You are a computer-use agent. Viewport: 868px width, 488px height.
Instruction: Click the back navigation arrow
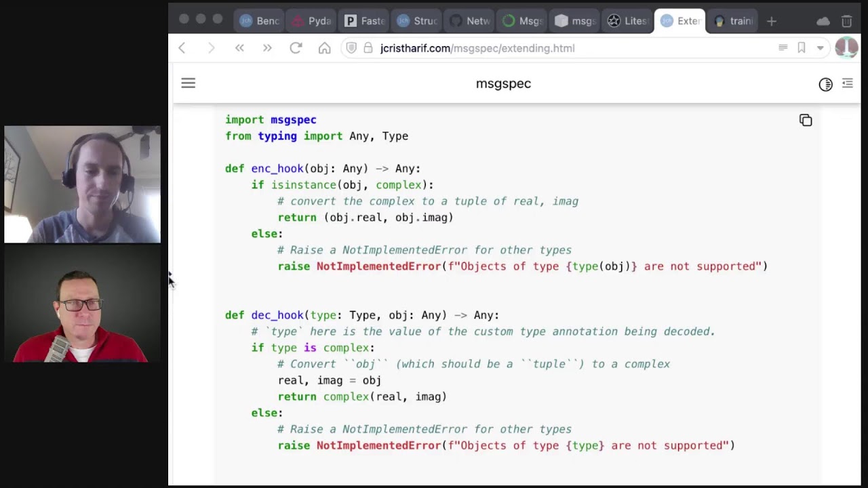pyautogui.click(x=182, y=48)
